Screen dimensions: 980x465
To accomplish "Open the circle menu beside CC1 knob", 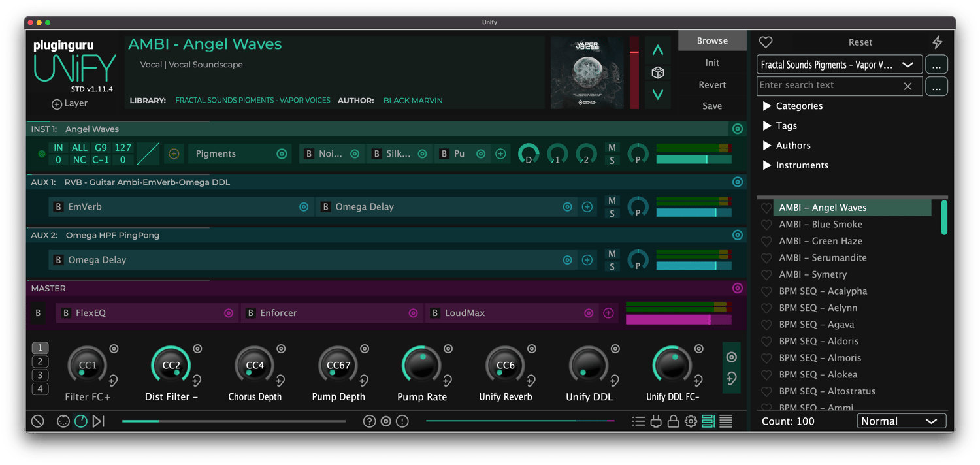I will tap(114, 349).
